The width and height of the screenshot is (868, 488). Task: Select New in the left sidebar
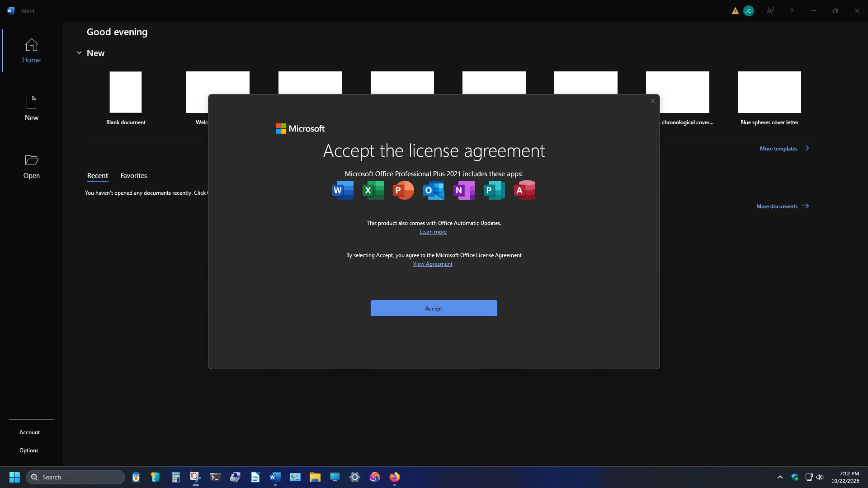[31, 108]
